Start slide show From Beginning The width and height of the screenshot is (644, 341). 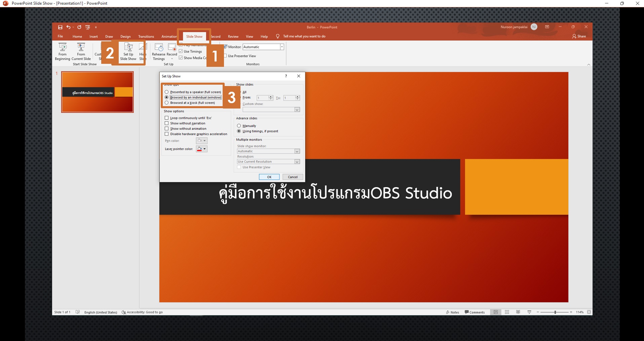63,51
